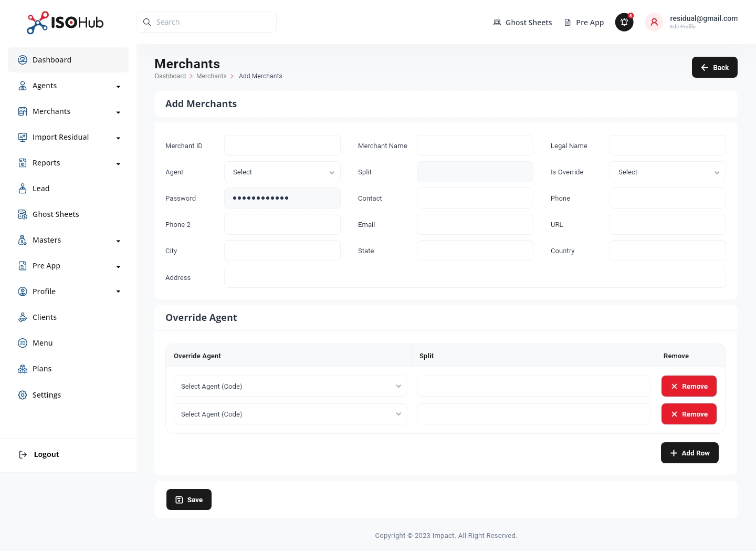Expand the Merchants submenu arrow in sidebar
The height and width of the screenshot is (551, 756).
[118, 112]
